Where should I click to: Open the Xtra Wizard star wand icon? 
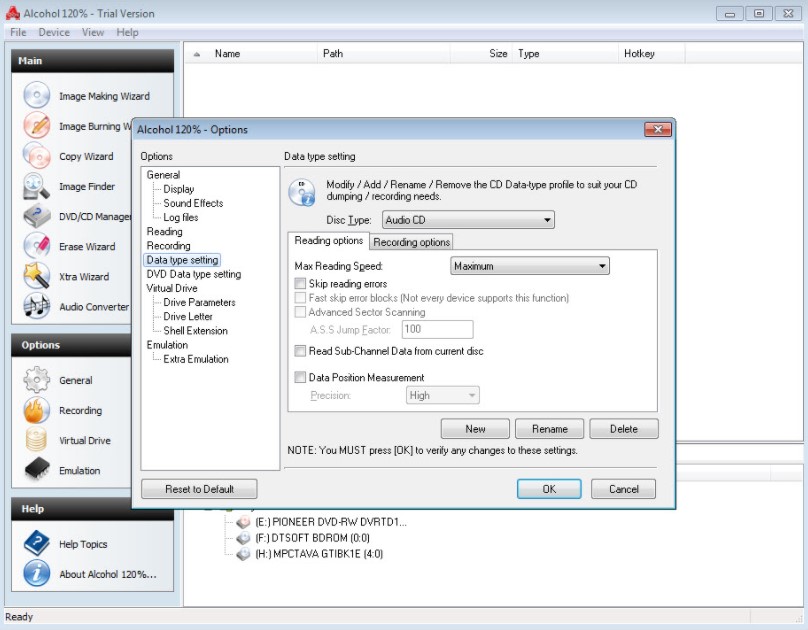(37, 276)
